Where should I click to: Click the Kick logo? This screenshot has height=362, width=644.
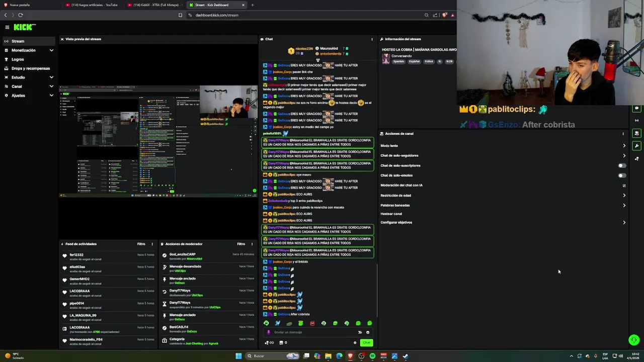tap(24, 27)
